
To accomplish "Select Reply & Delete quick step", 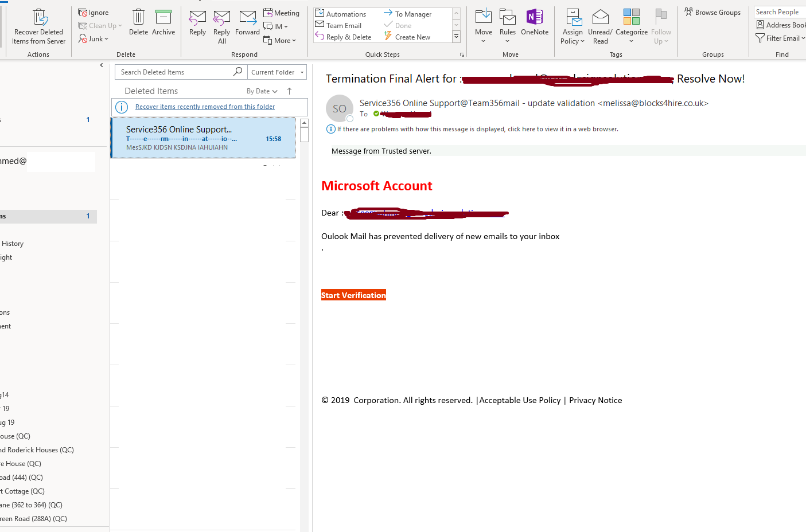I will tap(343, 37).
